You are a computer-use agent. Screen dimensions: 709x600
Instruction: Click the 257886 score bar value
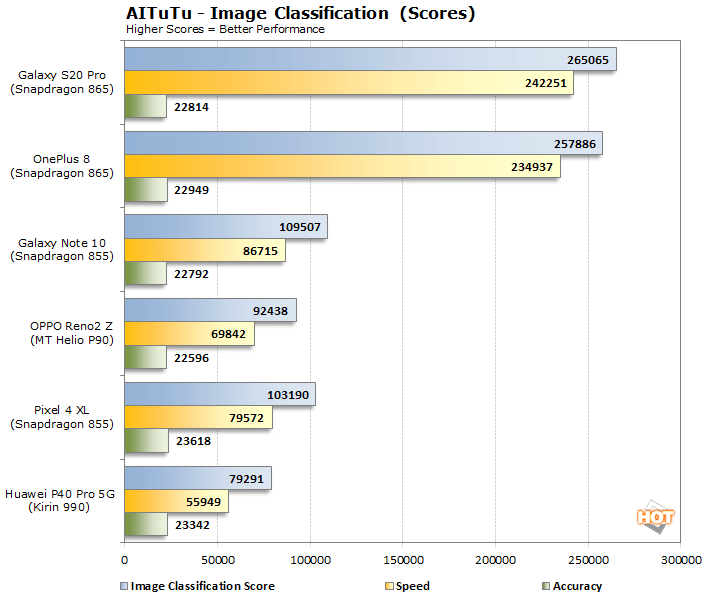575,144
